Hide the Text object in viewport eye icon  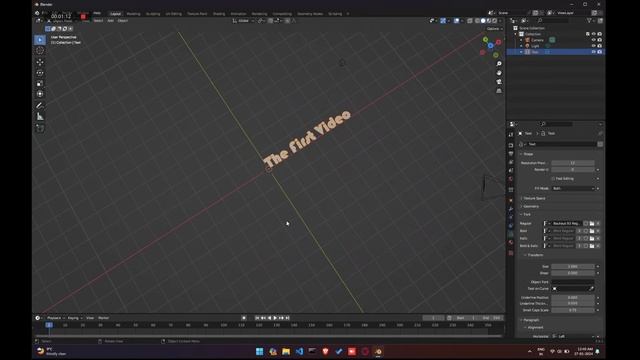(593, 52)
